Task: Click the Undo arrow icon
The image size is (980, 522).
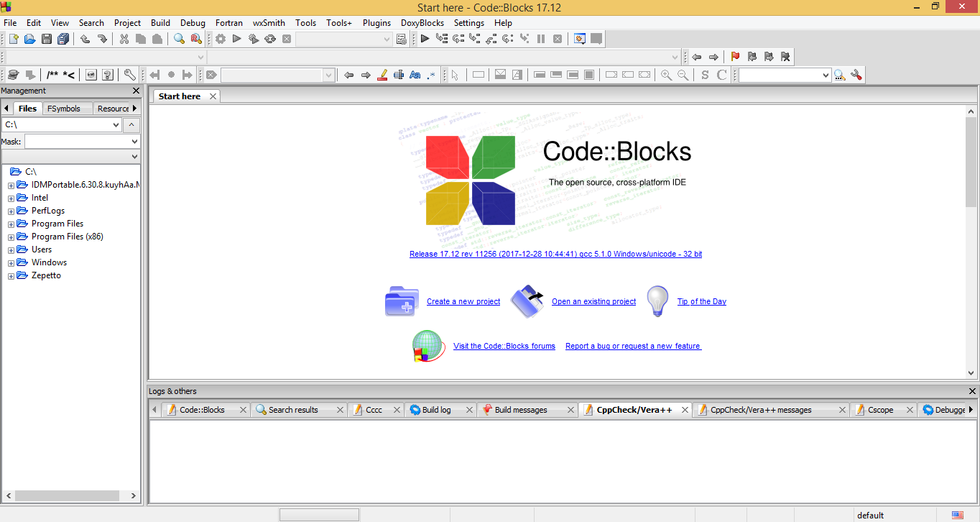Action: pyautogui.click(x=85, y=39)
